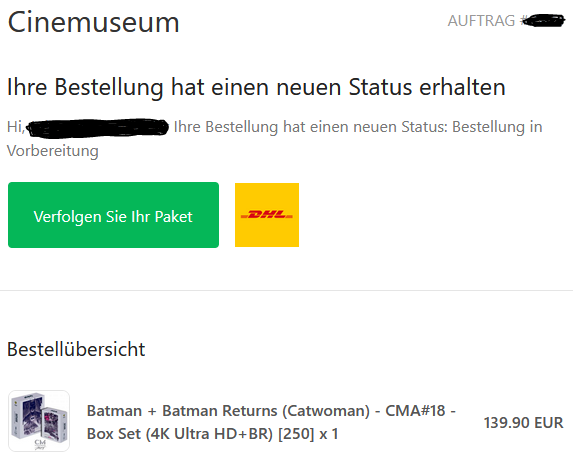Select the blacked-out order number

(543, 20)
